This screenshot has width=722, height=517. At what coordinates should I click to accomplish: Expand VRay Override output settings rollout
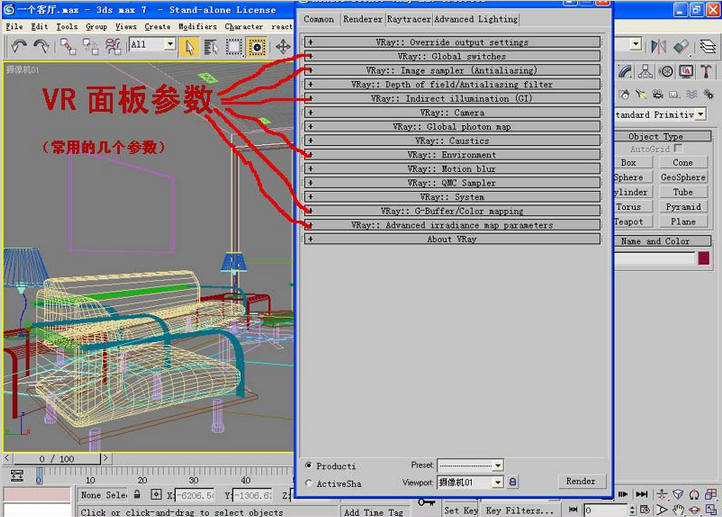(x=452, y=42)
